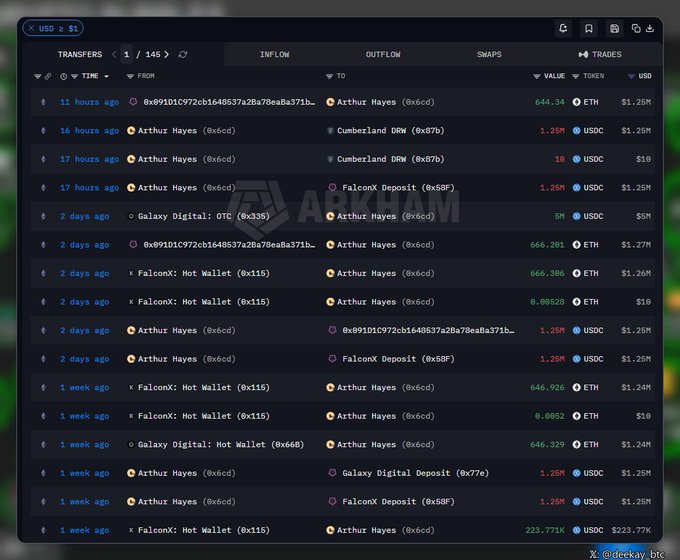
Task: Click Cumberland DRW in the 10 USDC row
Action: click(390, 159)
